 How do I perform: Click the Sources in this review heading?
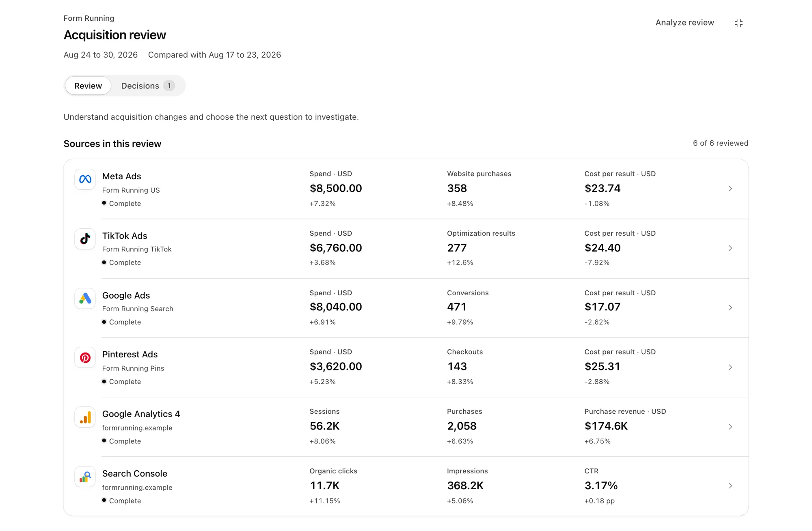click(x=112, y=144)
